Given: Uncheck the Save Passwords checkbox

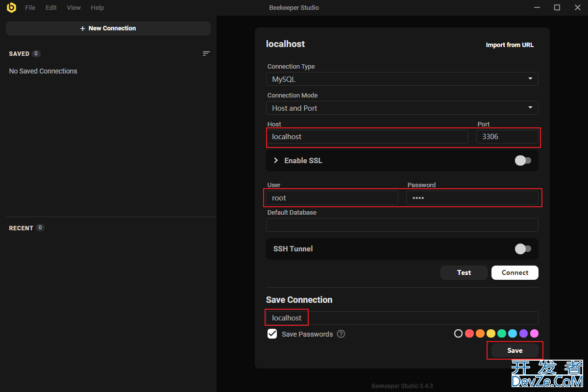Looking at the screenshot, I should point(272,334).
